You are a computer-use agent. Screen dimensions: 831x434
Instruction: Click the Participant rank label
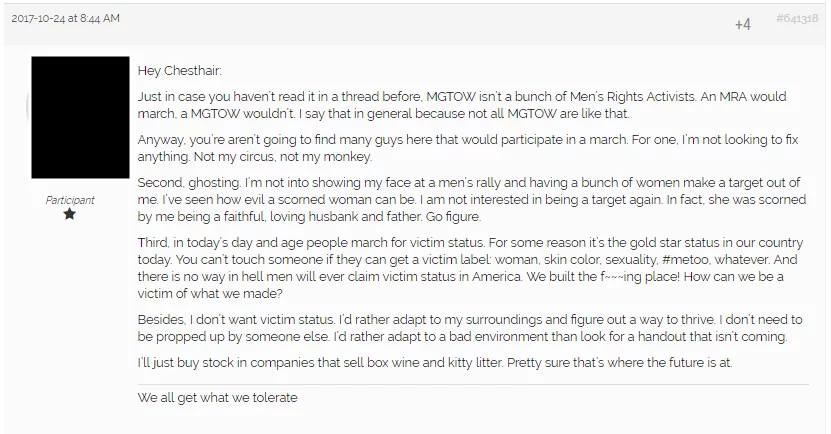pos(70,200)
